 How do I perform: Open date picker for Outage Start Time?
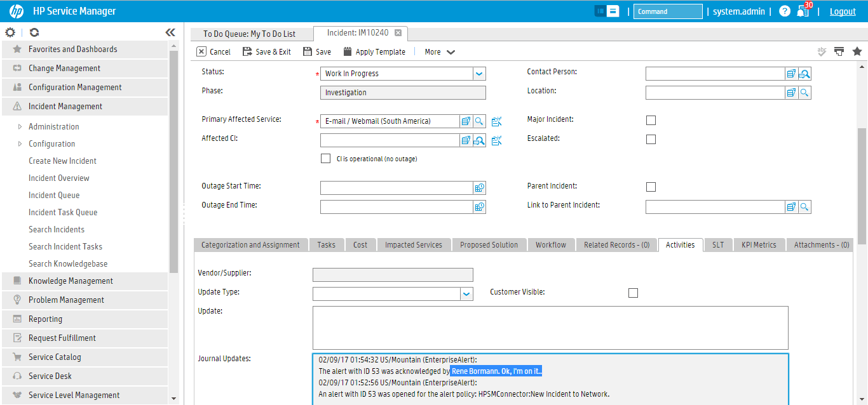479,188
